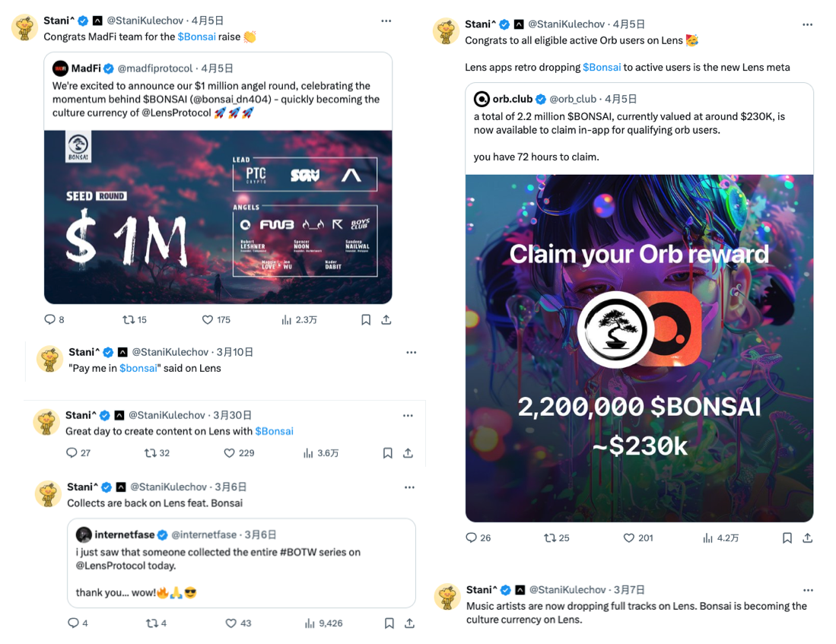Open more options on music artists tweet
Viewport: 836px width, 644px height.
point(808,590)
